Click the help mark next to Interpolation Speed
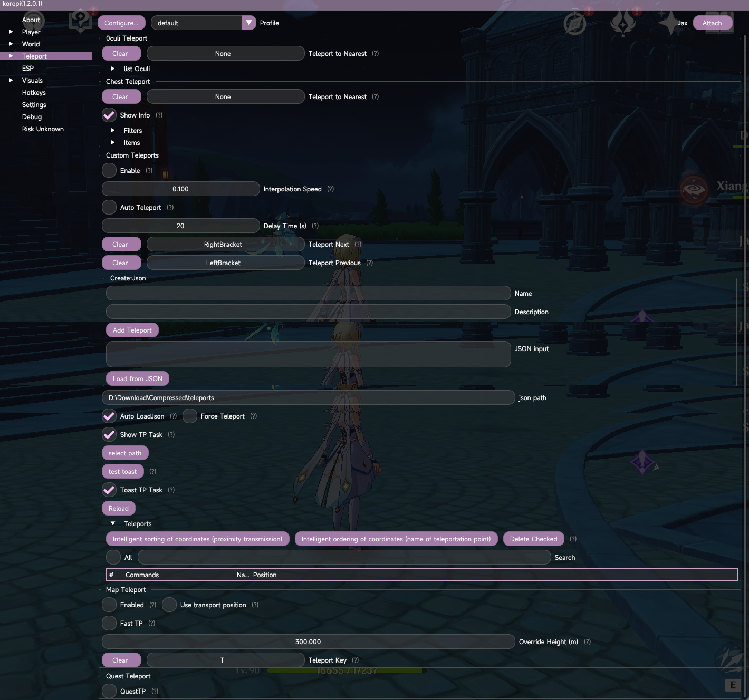This screenshot has width=749, height=700. [331, 189]
